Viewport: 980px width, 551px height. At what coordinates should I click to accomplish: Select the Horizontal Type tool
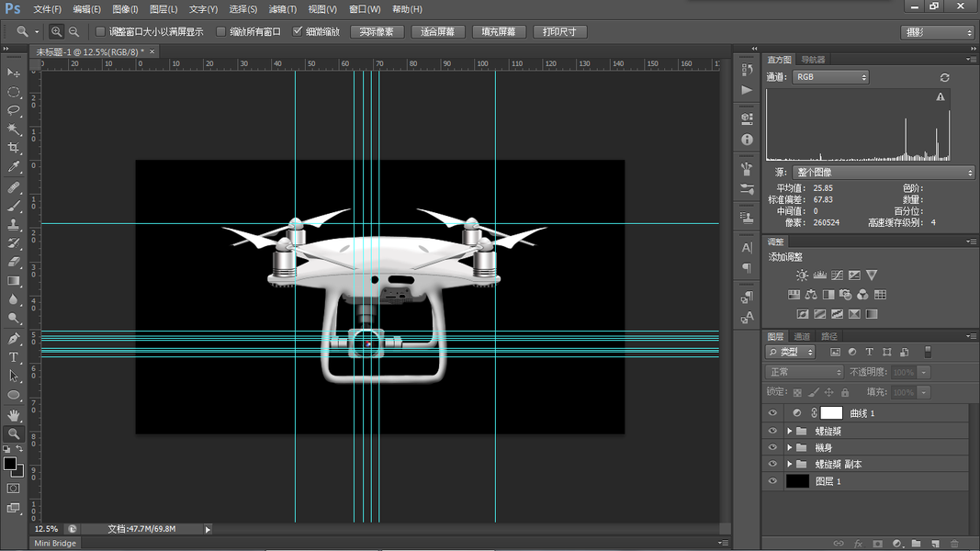[x=13, y=357]
